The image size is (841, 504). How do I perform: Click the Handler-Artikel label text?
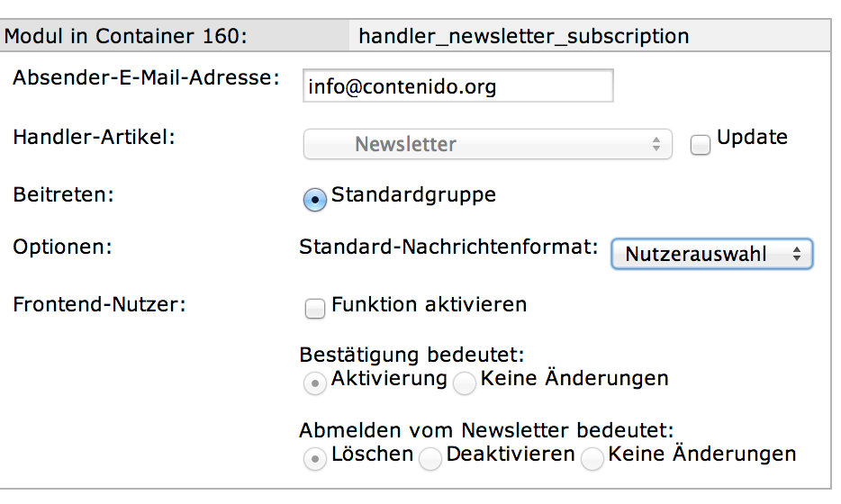coord(94,138)
